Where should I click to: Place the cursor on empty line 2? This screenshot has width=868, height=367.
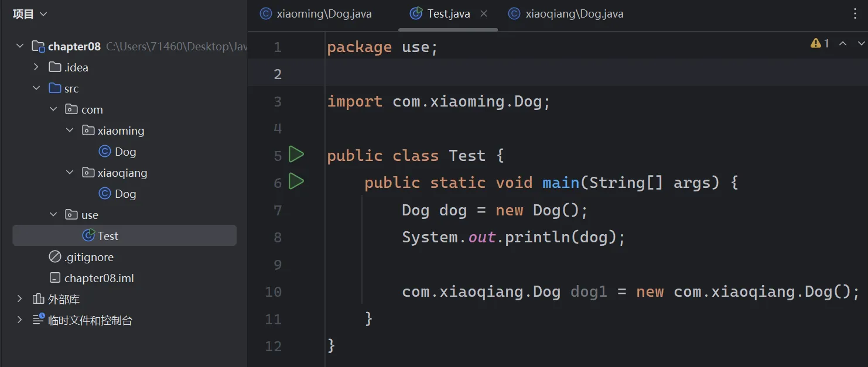pos(527,74)
